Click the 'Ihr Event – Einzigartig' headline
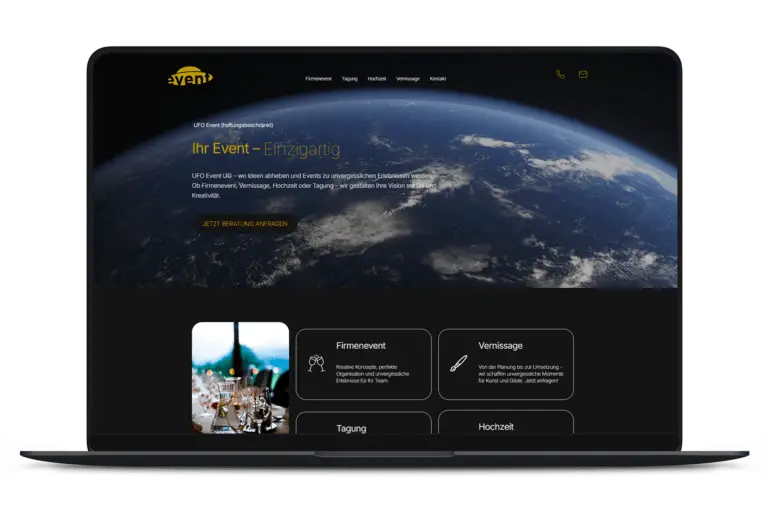 coord(266,149)
